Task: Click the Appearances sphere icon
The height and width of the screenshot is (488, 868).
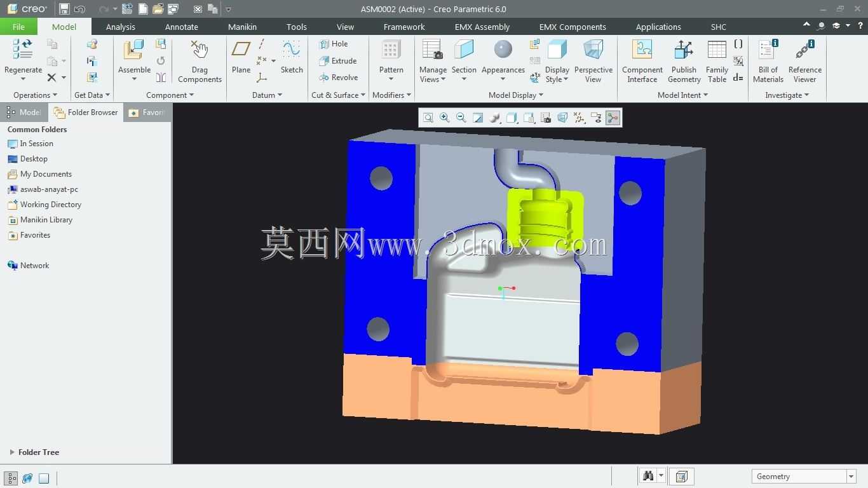Action: pos(503,49)
